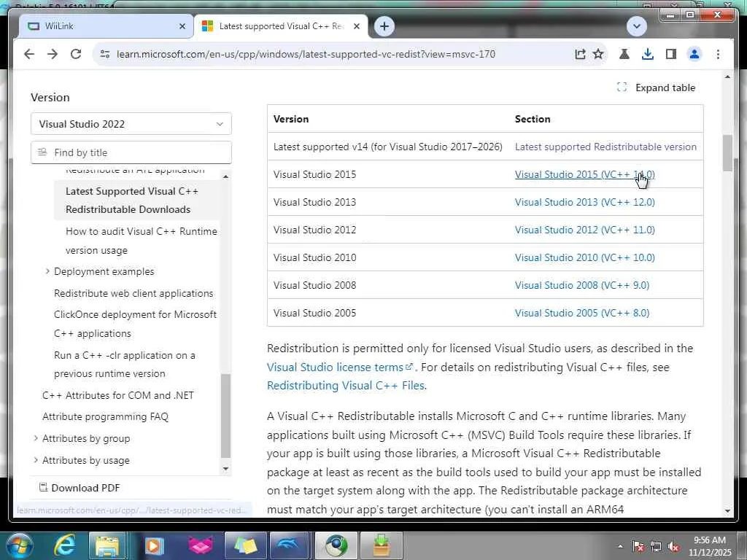Open the installer box taskbar icon

tap(381, 545)
